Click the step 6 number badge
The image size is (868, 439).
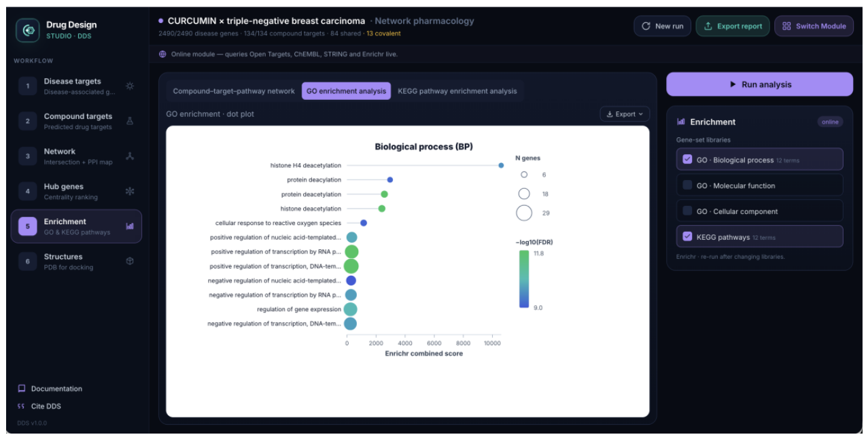click(28, 261)
